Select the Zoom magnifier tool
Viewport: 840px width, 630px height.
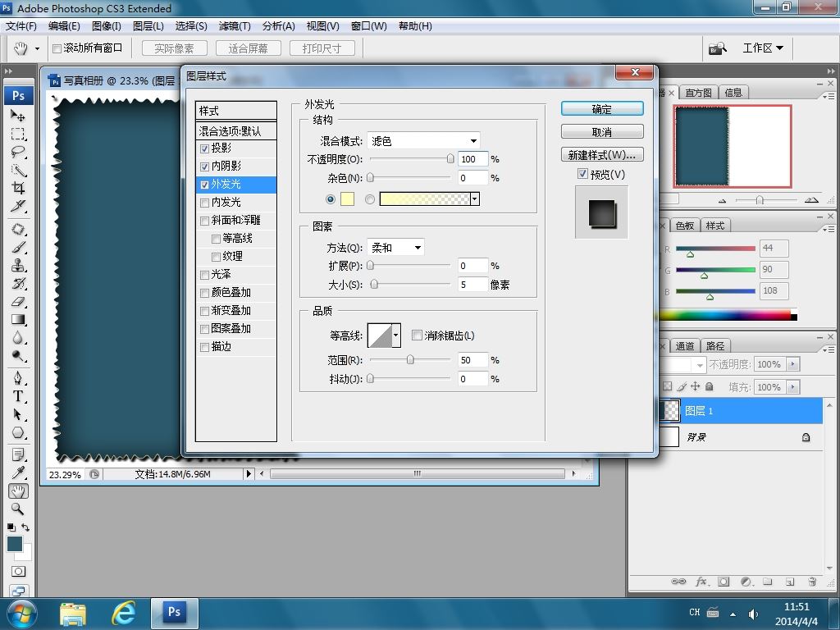click(x=18, y=509)
